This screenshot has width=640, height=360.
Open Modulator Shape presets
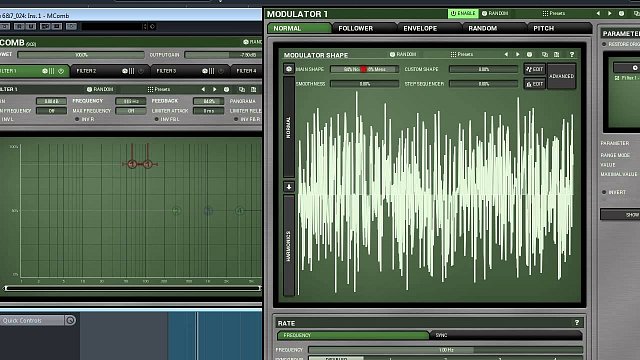click(x=462, y=54)
